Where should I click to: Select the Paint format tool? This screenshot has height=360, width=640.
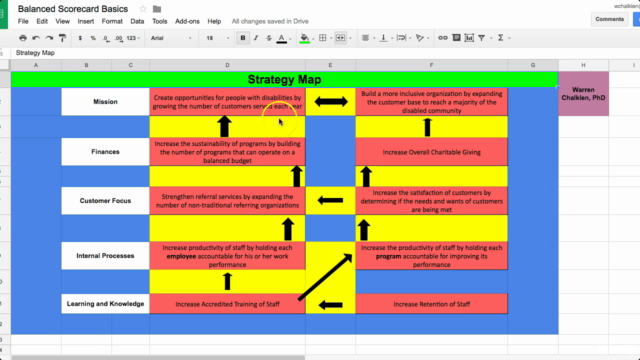point(62,38)
